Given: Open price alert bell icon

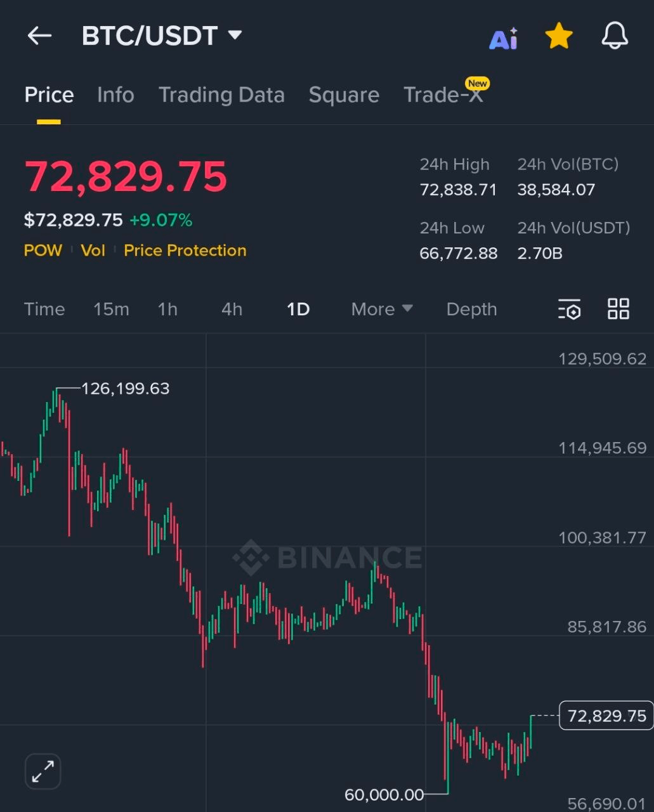Looking at the screenshot, I should click(x=614, y=36).
